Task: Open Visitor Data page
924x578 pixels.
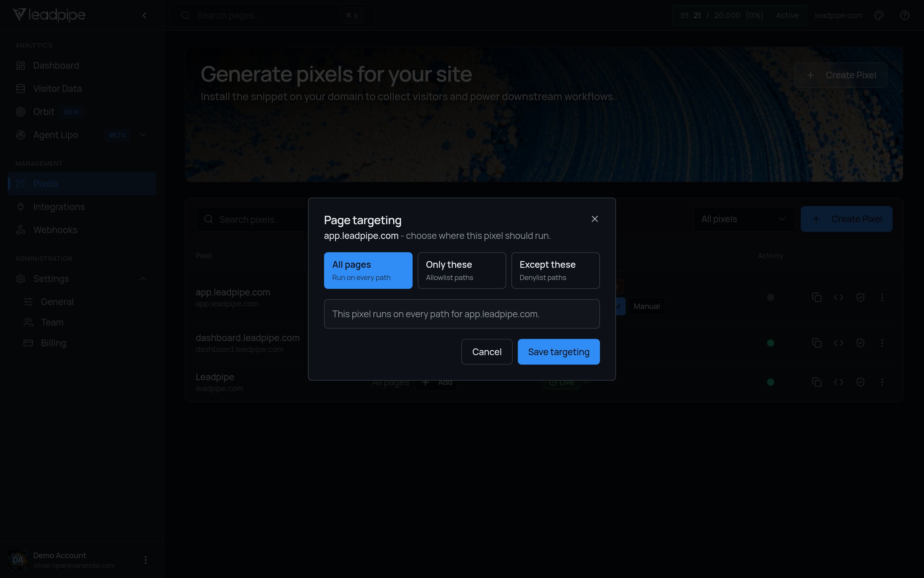Action: pos(82,89)
